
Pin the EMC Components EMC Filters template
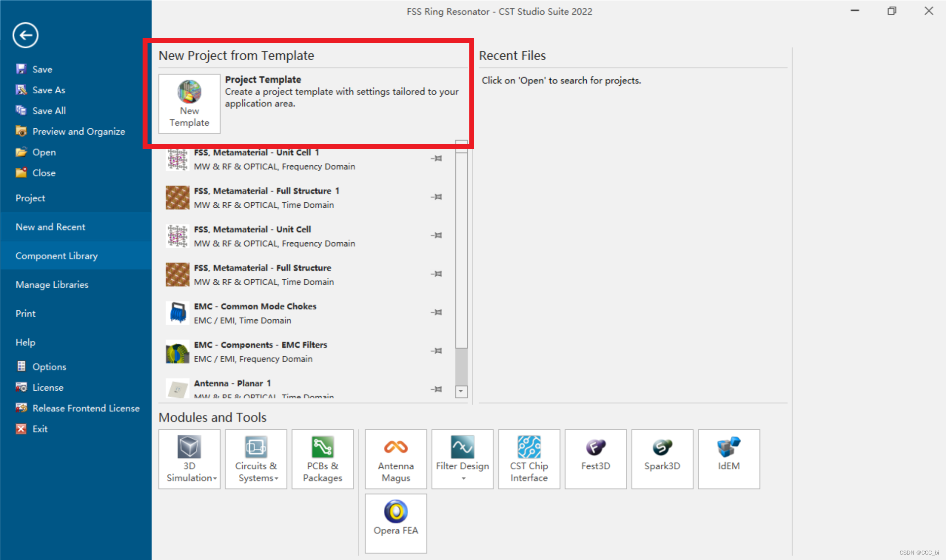click(x=436, y=351)
